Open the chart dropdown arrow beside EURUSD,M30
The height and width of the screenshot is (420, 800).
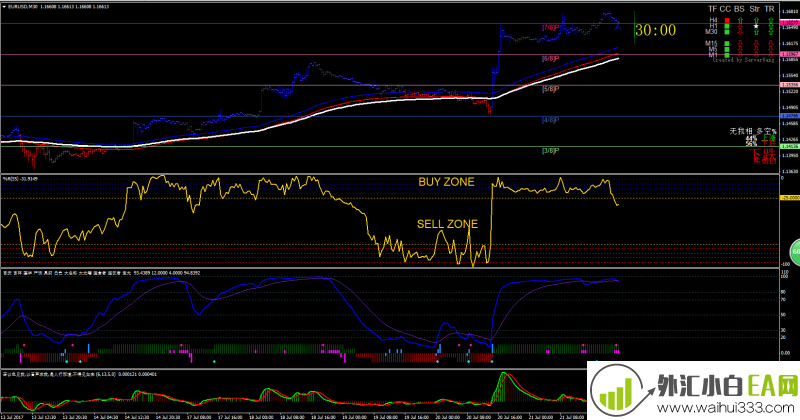(5, 7)
